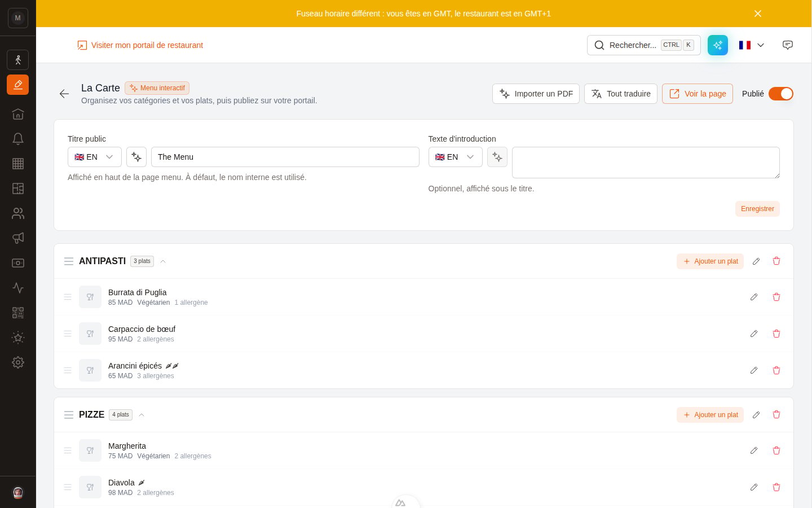Open the Texte d'introduction EN language dropdown
812x508 pixels.
pos(455,157)
